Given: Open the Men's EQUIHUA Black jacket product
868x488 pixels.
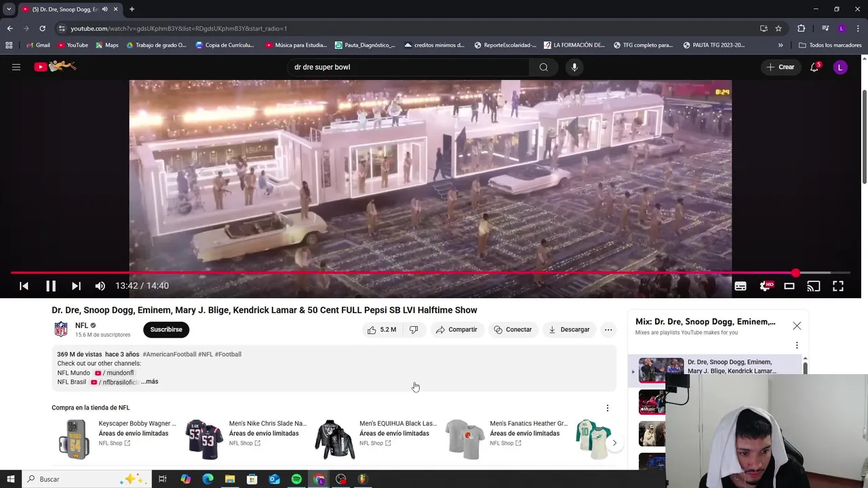Looking at the screenshot, I should pyautogui.click(x=376, y=439).
